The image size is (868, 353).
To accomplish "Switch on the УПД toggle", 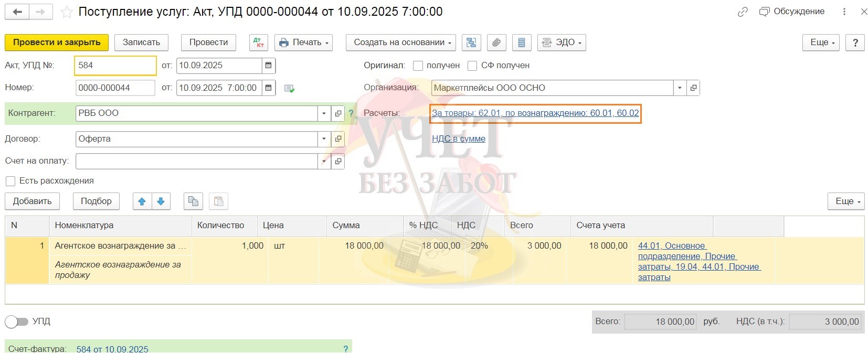I will pyautogui.click(x=17, y=322).
